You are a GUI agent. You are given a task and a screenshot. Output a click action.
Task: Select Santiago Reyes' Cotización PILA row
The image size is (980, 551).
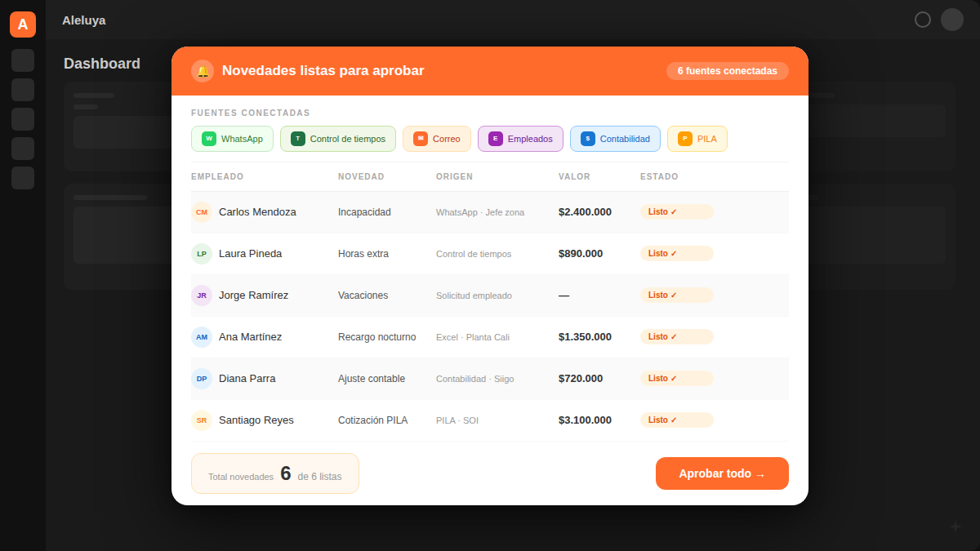pos(490,420)
